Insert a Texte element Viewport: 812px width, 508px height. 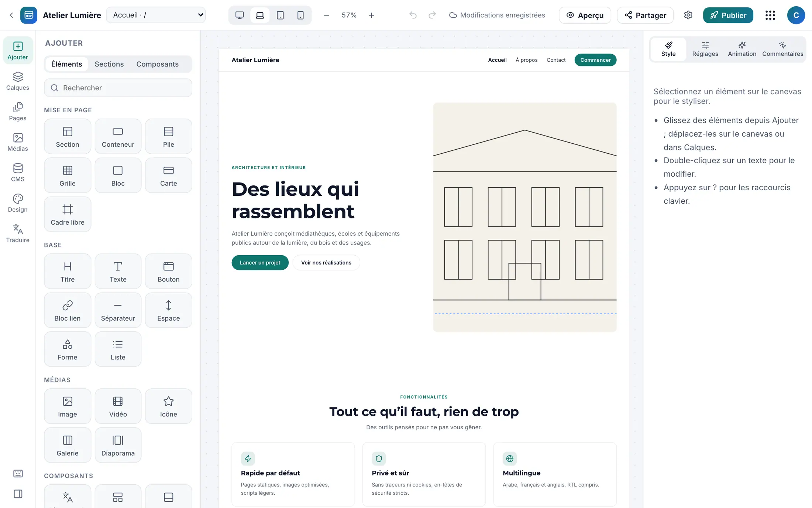(118, 271)
